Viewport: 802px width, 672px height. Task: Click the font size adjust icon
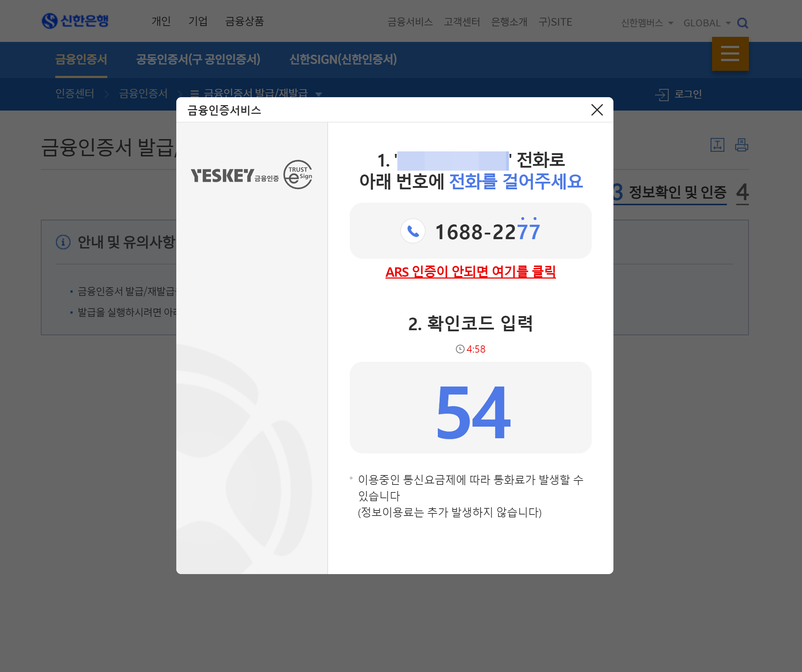pyautogui.click(x=717, y=145)
